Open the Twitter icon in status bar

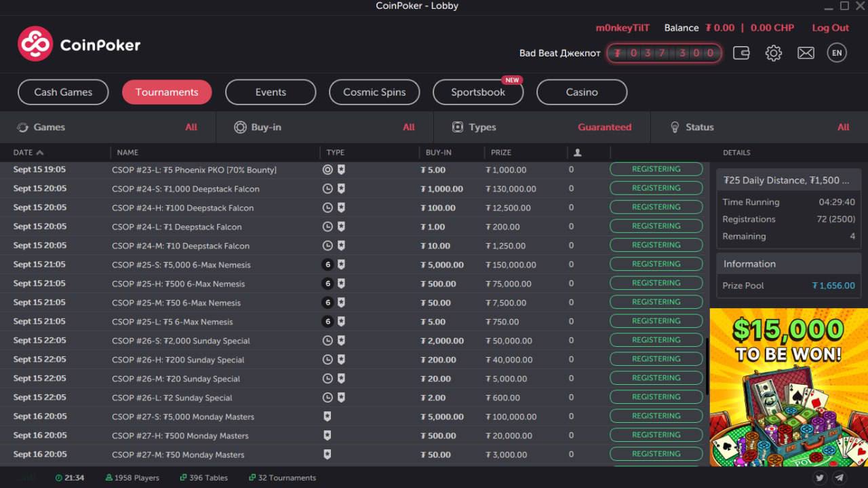pyautogui.click(x=820, y=478)
